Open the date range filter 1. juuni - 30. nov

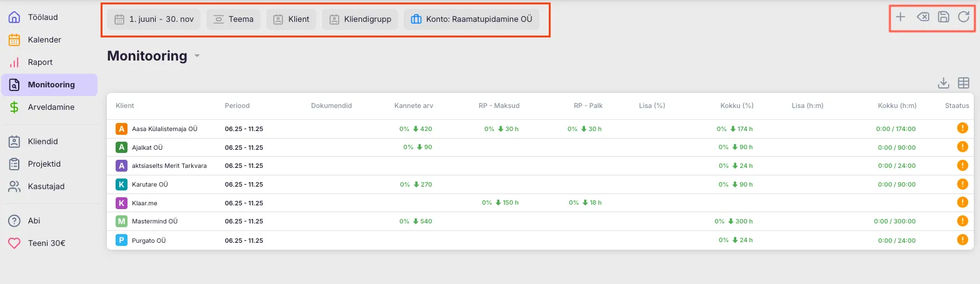click(x=154, y=19)
